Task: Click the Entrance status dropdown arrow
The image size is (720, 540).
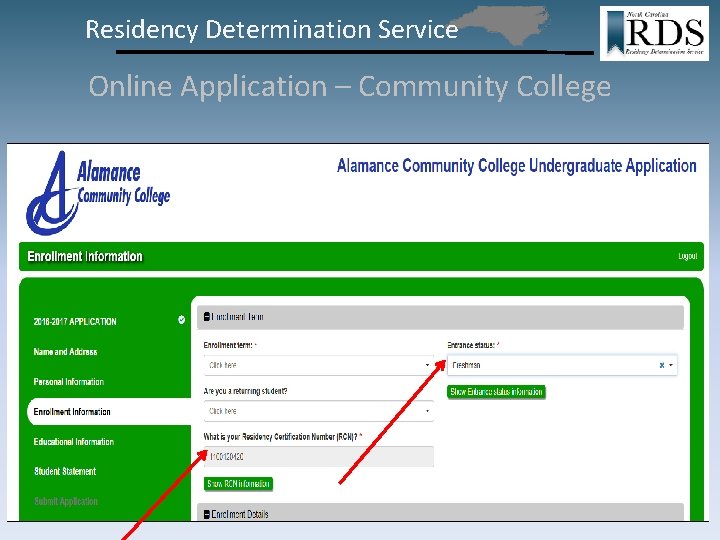Action: [671, 365]
